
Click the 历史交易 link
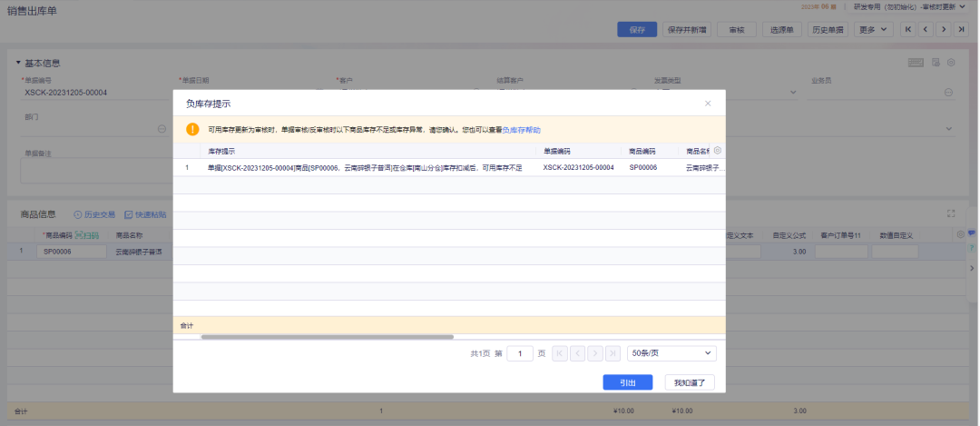94,214
